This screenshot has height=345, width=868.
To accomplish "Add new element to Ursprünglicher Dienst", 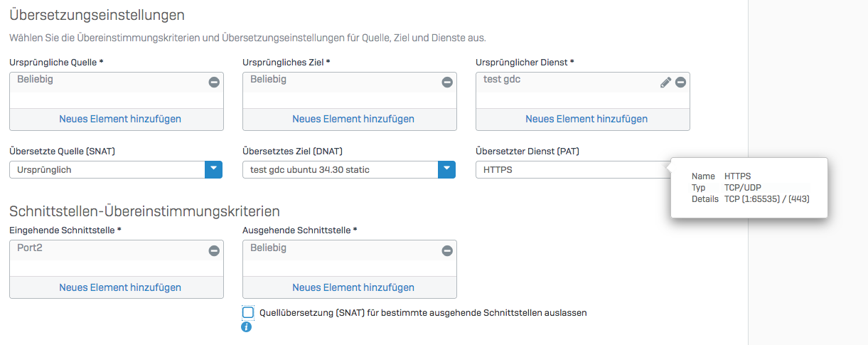I will [586, 119].
